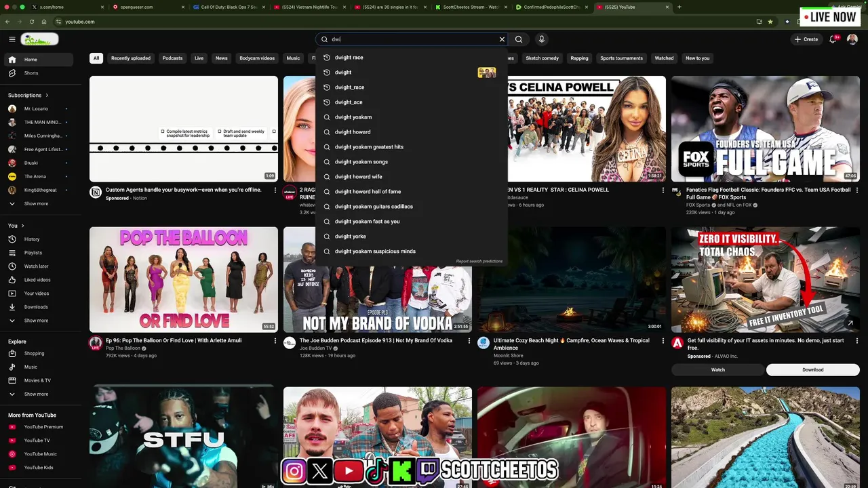Screen dimensions: 868x488
Task: Click Watch button on ALVAO ad
Action: point(718,369)
